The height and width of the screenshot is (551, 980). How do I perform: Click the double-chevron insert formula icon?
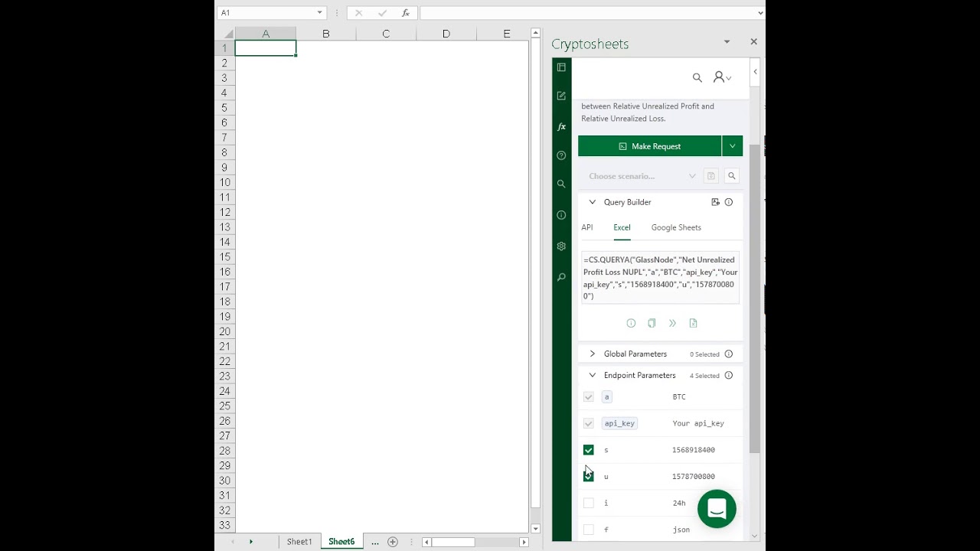tap(672, 323)
